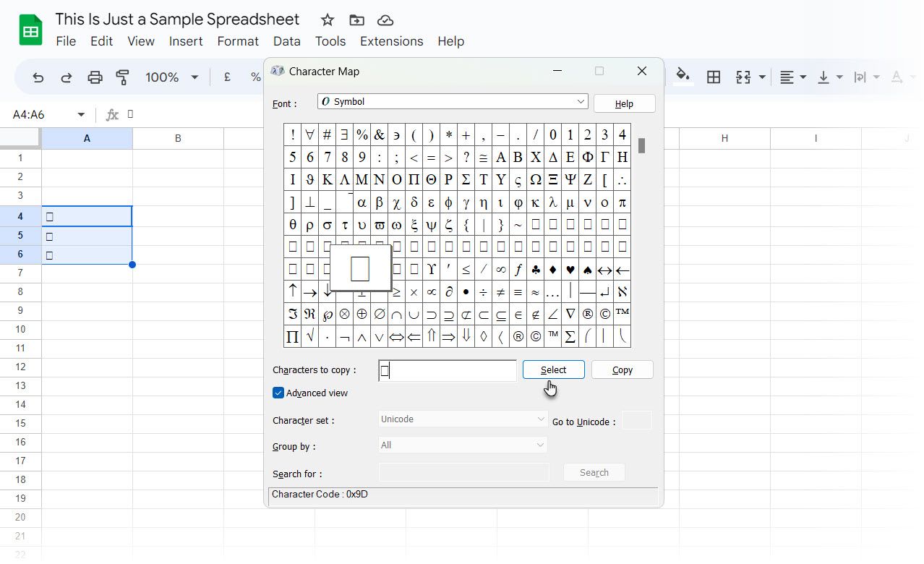Open the Extensions menu

pos(391,41)
